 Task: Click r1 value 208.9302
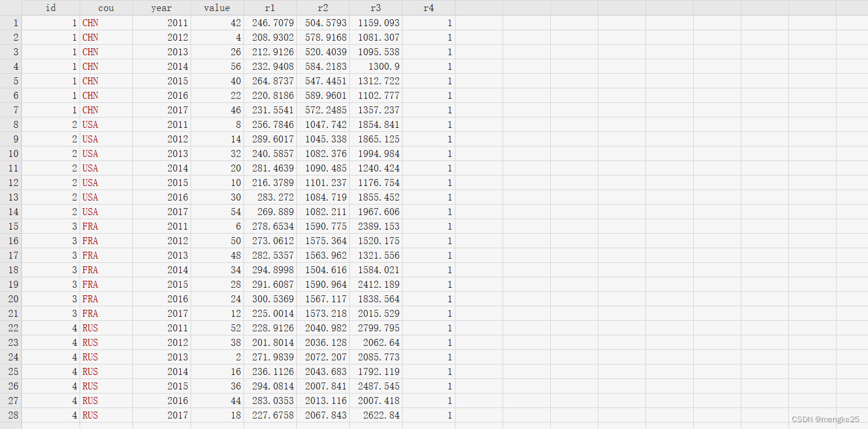(x=270, y=37)
